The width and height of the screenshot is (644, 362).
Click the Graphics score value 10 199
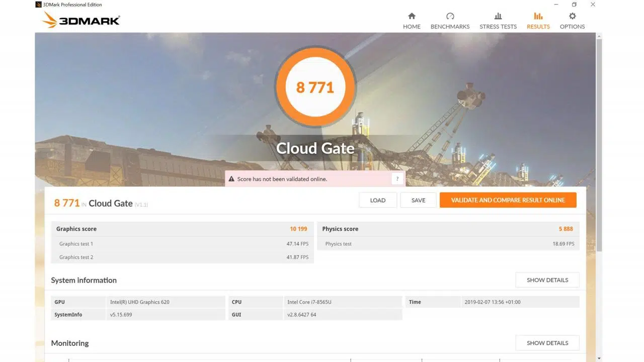[298, 229]
